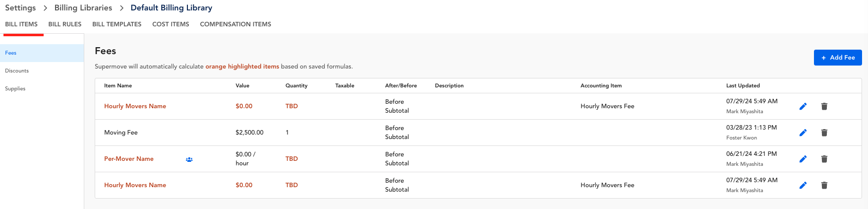Click 'orange highlighted items' text
868x209 pixels.
pyautogui.click(x=242, y=67)
